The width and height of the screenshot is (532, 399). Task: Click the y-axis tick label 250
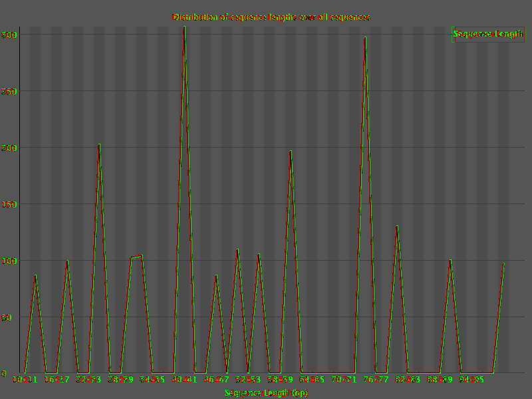pos(9,91)
